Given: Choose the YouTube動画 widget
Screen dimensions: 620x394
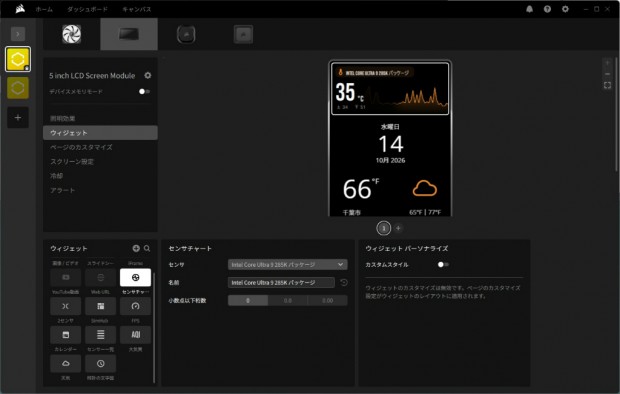Looking at the screenshot, I should [x=66, y=277].
